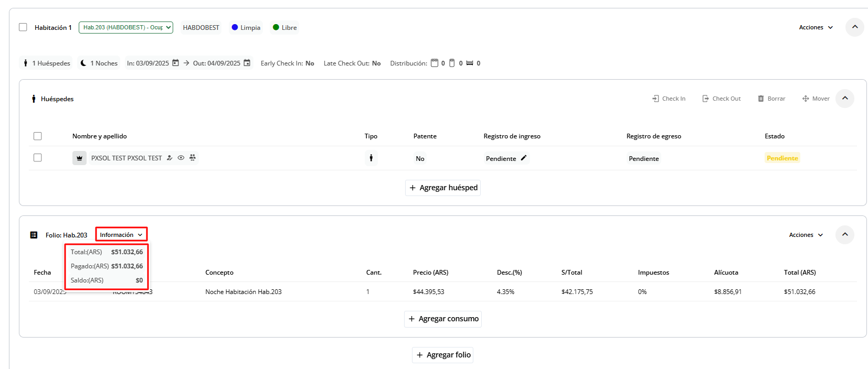Click the edit guest icon after guest name
Viewport: 868px width, 369px height.
pyautogui.click(x=170, y=158)
